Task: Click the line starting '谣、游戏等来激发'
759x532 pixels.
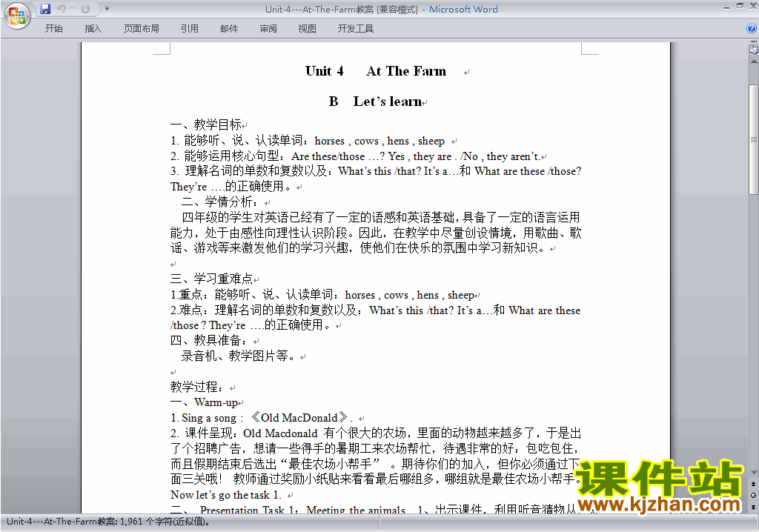Action: [359, 248]
